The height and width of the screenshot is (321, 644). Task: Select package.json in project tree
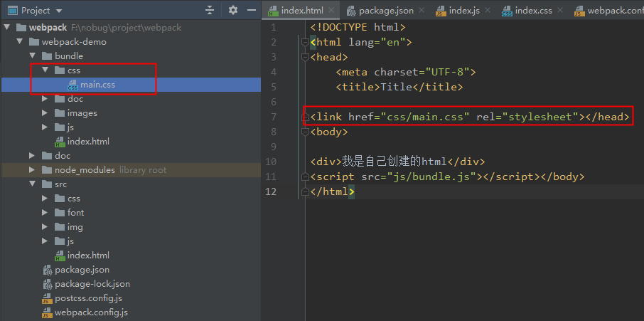pos(131,270)
